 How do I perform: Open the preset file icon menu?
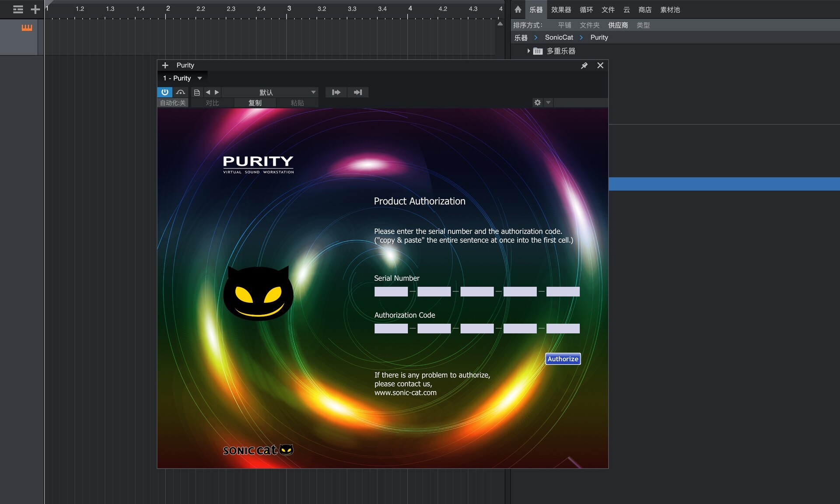coord(197,92)
